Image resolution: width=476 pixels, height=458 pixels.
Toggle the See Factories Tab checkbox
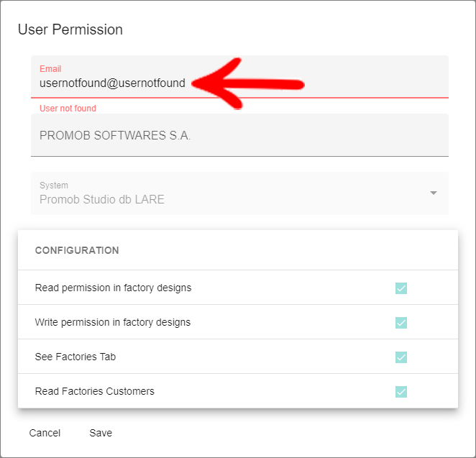pyautogui.click(x=401, y=357)
